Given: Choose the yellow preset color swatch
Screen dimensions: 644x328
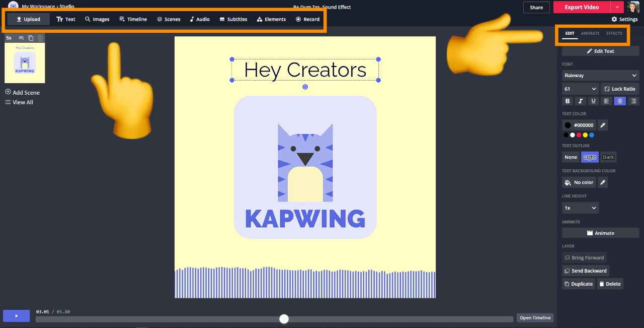Looking at the screenshot, I should [585, 135].
